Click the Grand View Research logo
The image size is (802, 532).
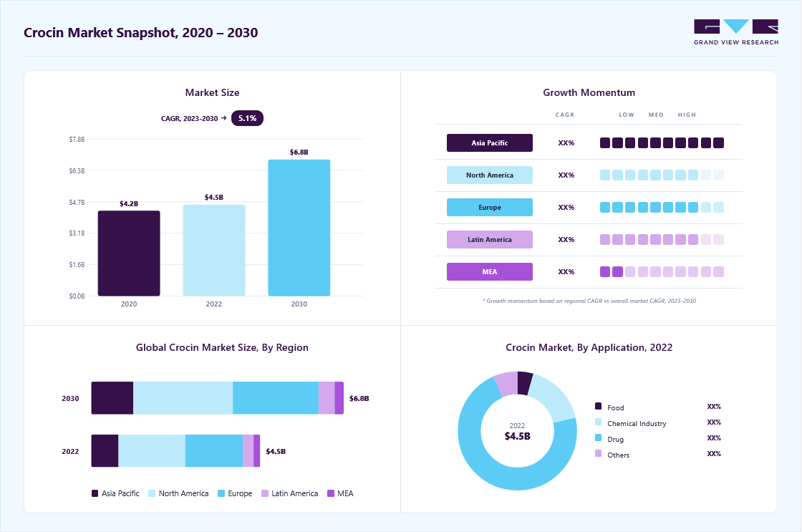click(736, 32)
